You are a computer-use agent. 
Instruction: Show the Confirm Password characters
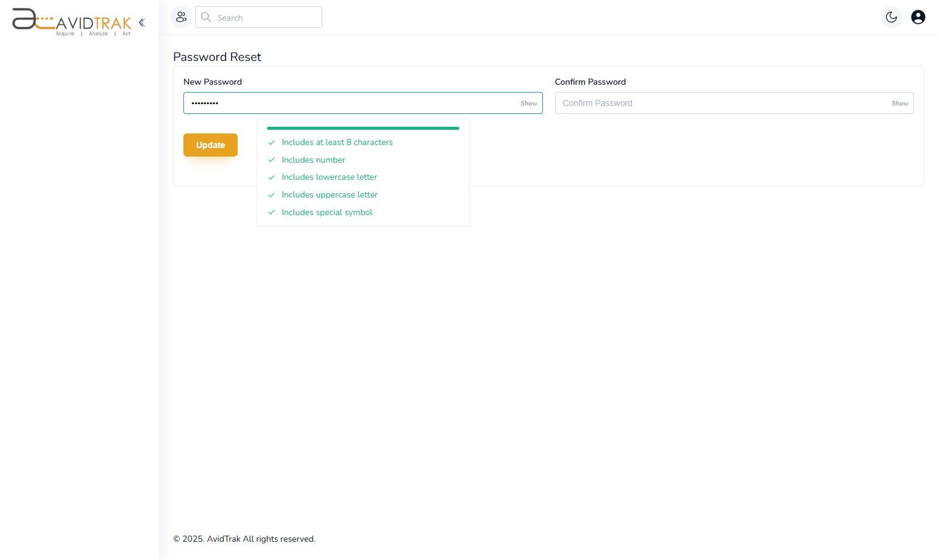pyautogui.click(x=899, y=103)
